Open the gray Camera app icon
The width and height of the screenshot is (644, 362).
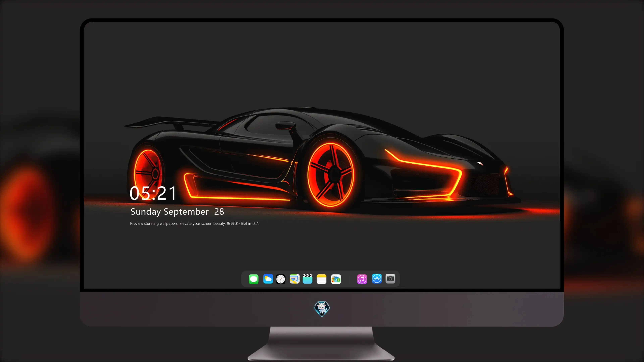tap(390, 279)
